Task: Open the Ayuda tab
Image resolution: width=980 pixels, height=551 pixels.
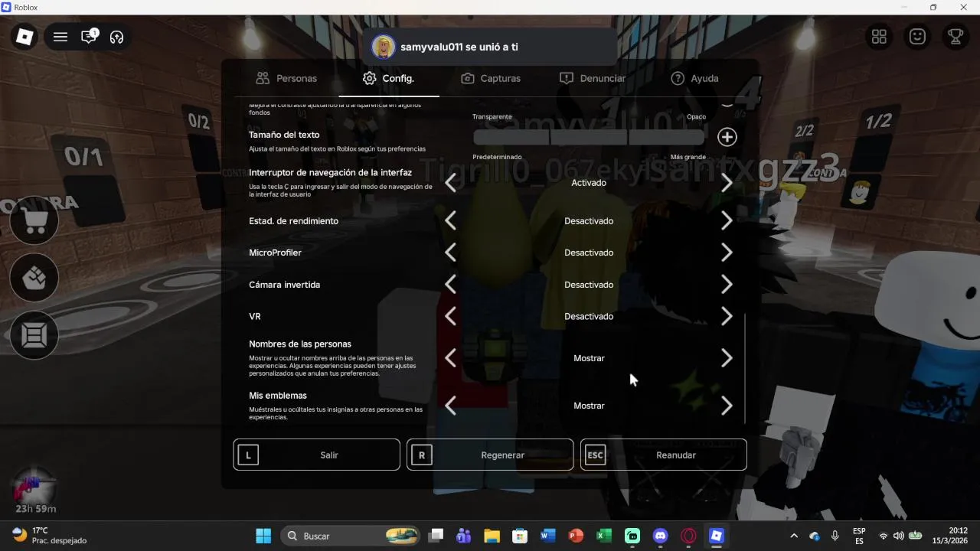Action: tap(694, 78)
